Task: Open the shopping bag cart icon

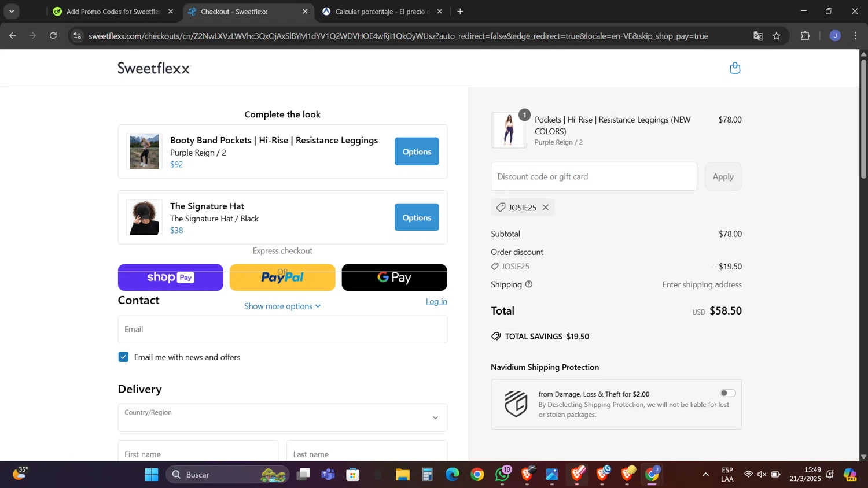Action: point(735,68)
